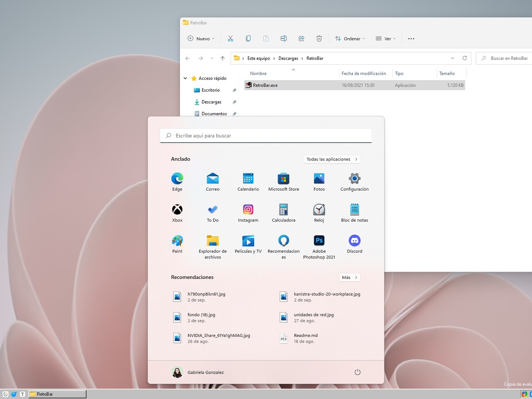The height and width of the screenshot is (399, 532).
Task: Click Descargas segment in address path
Action: click(288, 59)
